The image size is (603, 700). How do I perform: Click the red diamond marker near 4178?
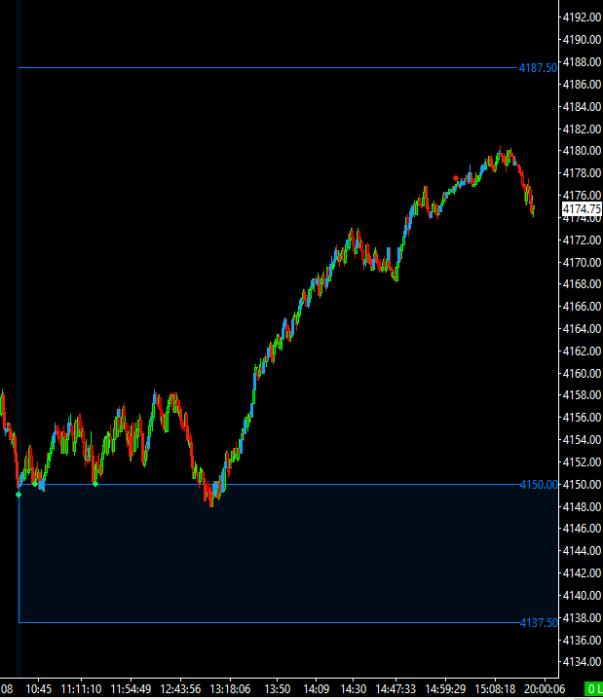[x=456, y=178]
